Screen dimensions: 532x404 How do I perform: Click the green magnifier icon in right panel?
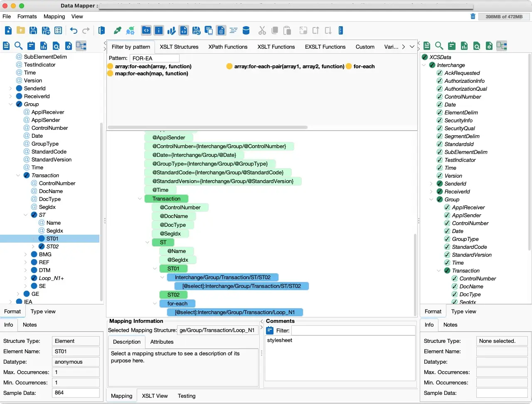pos(439,46)
